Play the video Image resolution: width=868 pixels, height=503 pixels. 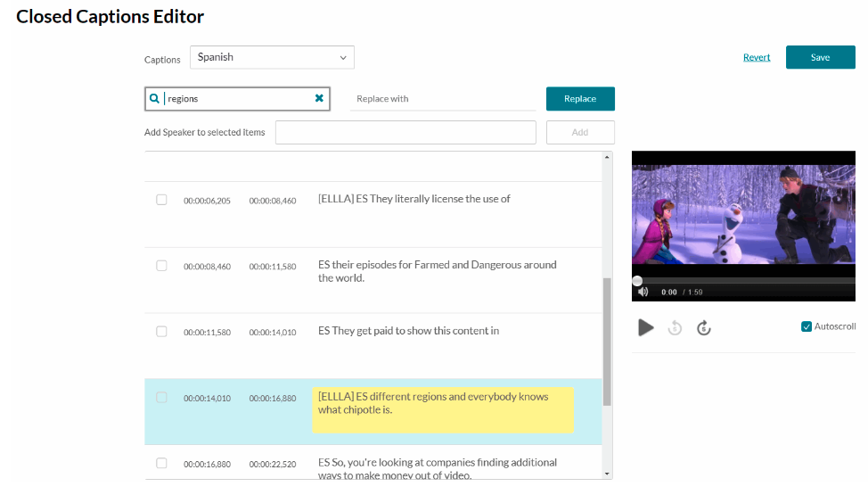[x=646, y=327]
